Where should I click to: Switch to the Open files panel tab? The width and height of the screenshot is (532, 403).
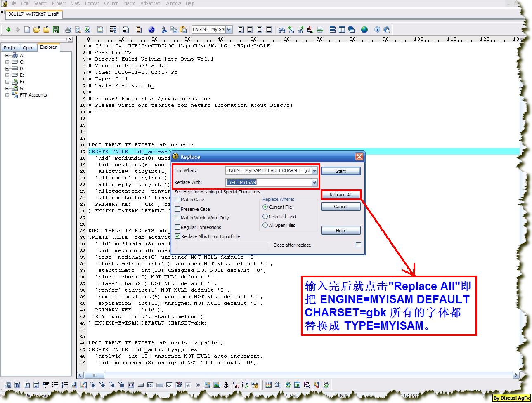click(x=28, y=48)
